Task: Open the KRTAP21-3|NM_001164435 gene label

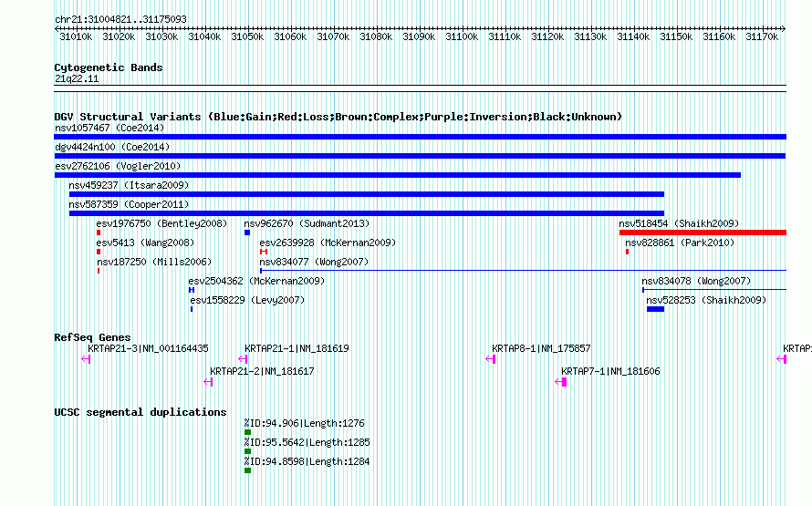Action: [148, 348]
